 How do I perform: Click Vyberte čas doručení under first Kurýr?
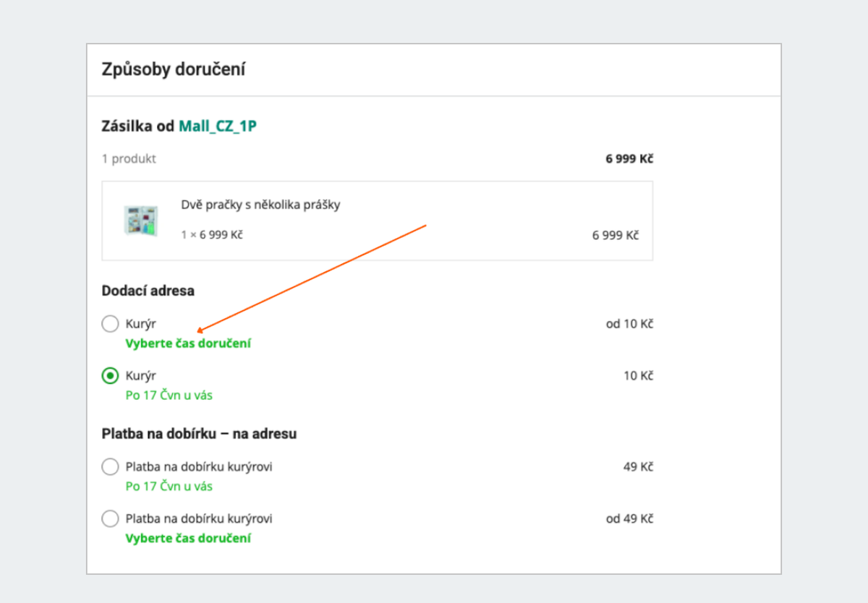pyautogui.click(x=188, y=343)
